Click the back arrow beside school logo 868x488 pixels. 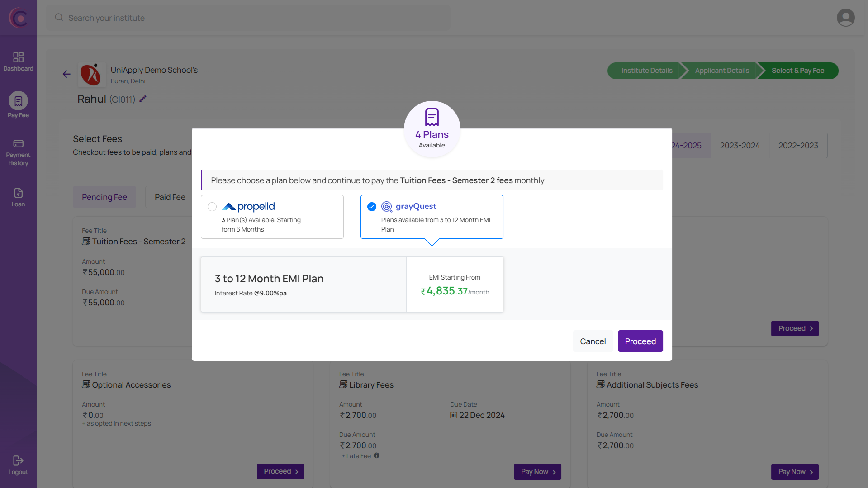click(x=66, y=74)
